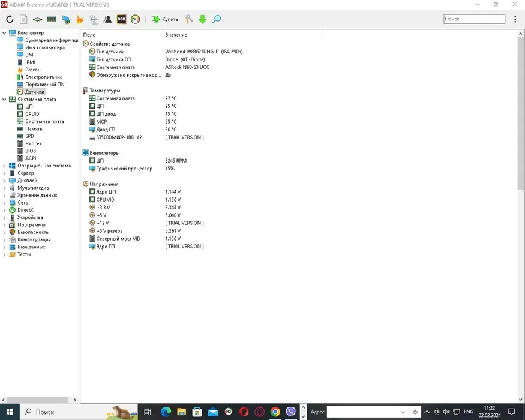Click the Поиск search input field
525x420 pixels.
pyautogui.click(x=474, y=19)
